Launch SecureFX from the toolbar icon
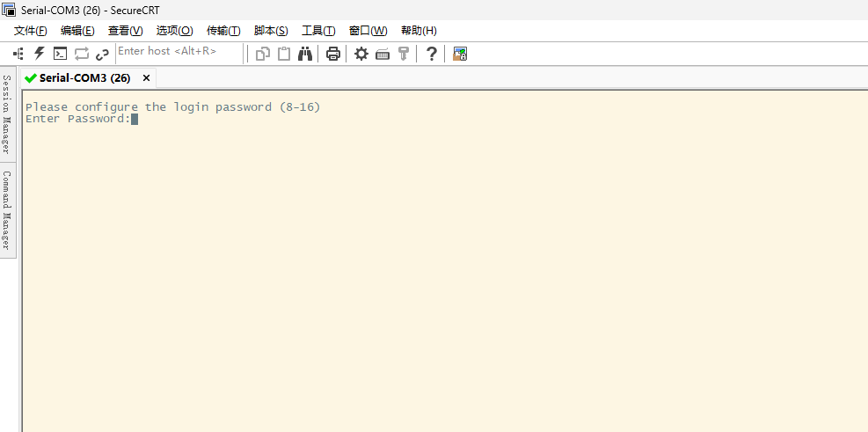 [460, 54]
